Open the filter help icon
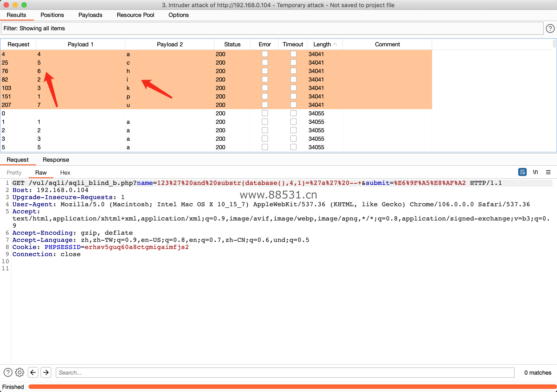 [x=550, y=29]
